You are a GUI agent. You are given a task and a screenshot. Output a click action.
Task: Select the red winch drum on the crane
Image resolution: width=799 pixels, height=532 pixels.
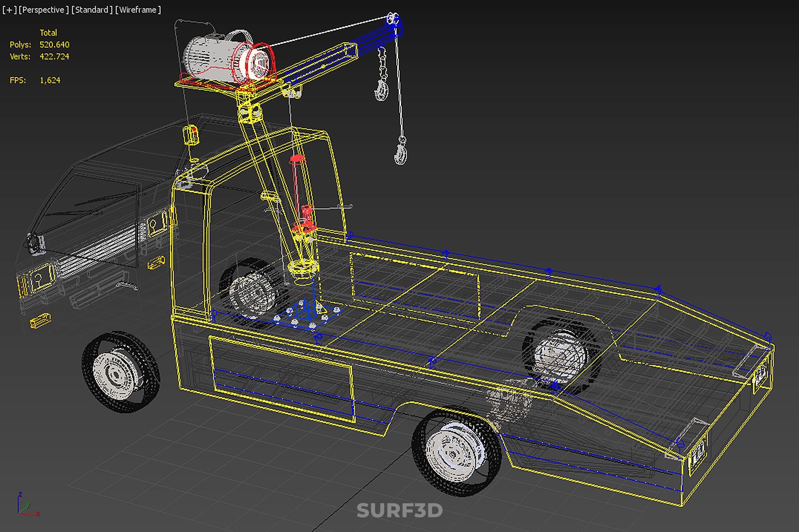point(259,64)
